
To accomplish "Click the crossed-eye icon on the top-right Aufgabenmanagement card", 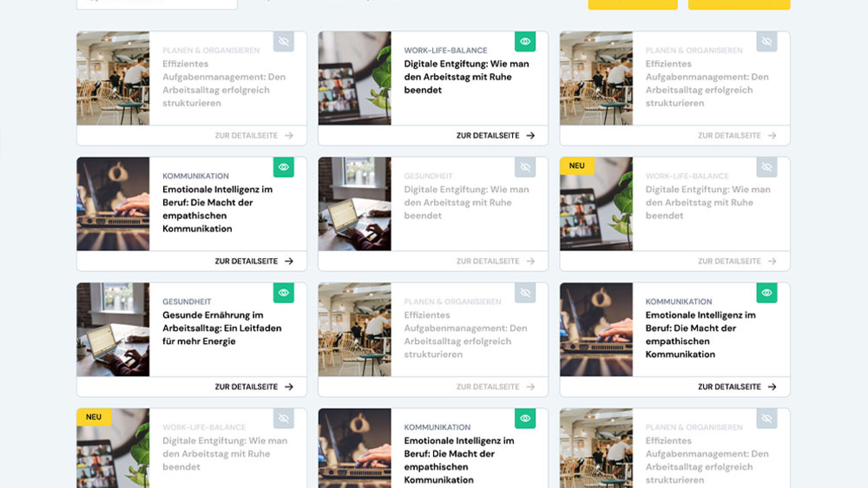I will 767,41.
